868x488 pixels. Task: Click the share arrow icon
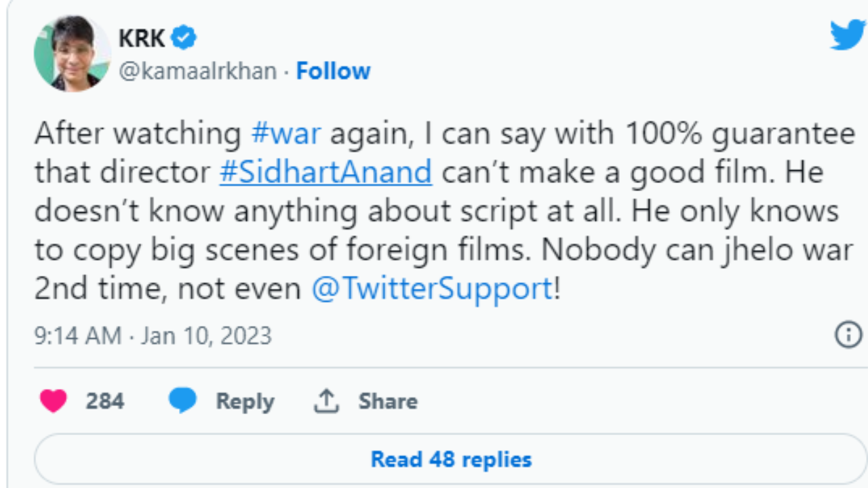325,401
